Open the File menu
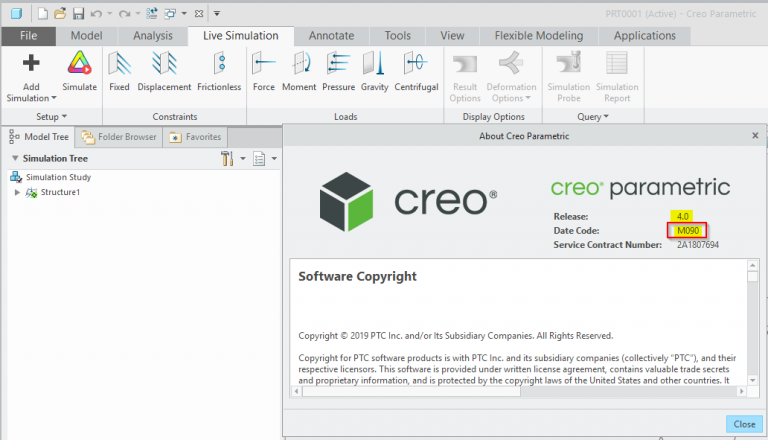Viewport: 768px width, 440px height. [x=28, y=36]
